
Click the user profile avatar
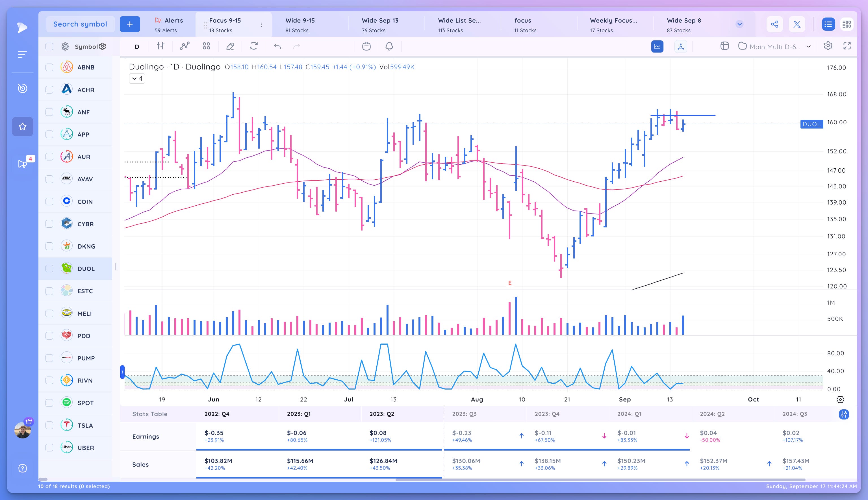point(23,430)
